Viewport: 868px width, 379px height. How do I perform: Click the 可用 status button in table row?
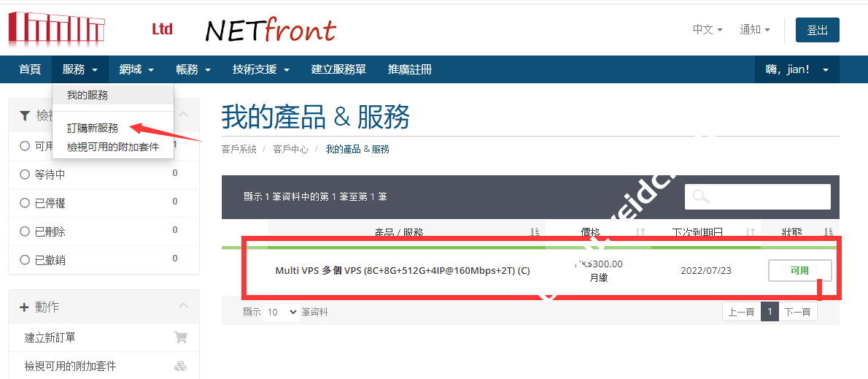coord(800,270)
